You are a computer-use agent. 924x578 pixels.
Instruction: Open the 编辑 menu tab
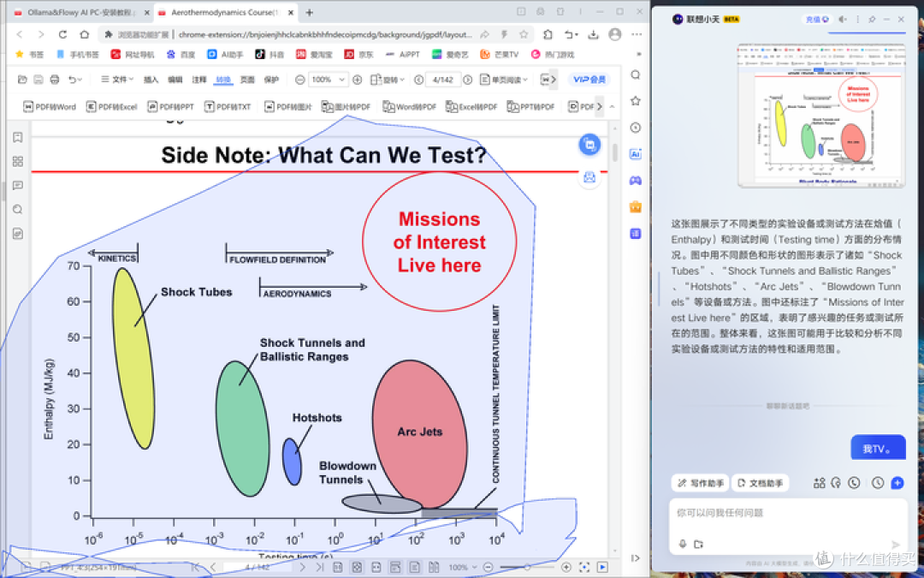(175, 80)
